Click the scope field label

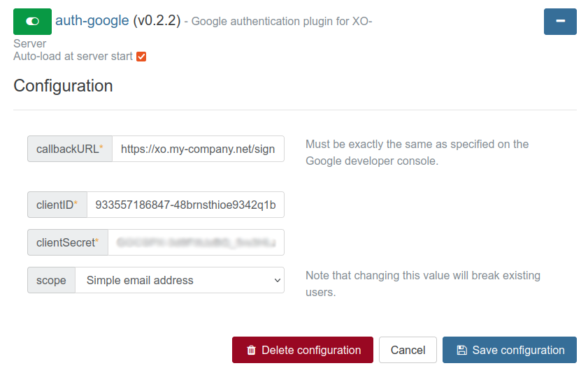51,280
